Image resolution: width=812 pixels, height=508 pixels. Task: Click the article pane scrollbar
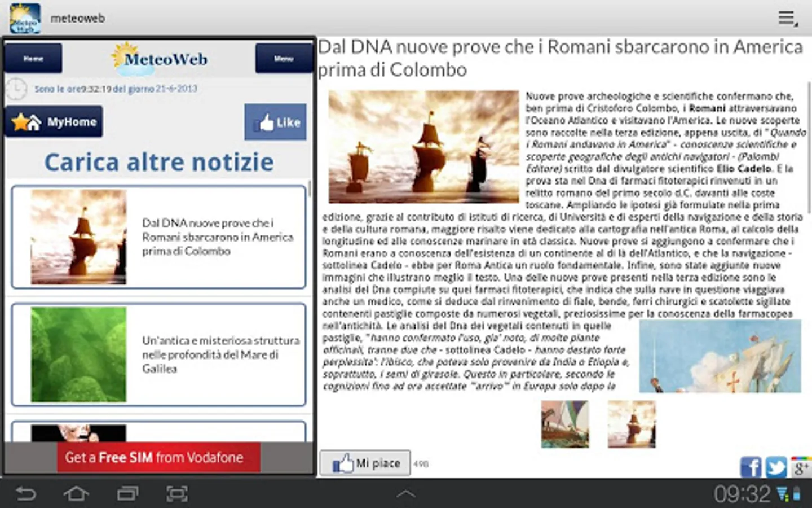click(809, 147)
